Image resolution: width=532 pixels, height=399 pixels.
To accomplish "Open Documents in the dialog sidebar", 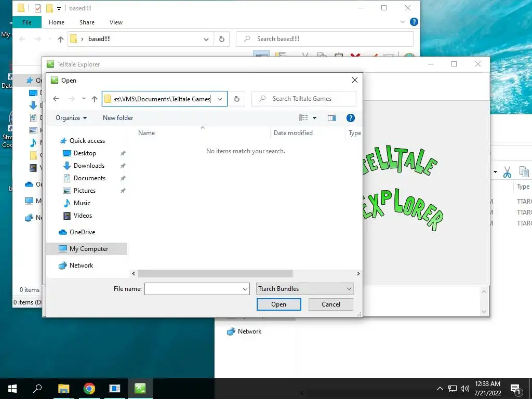I will click(89, 178).
